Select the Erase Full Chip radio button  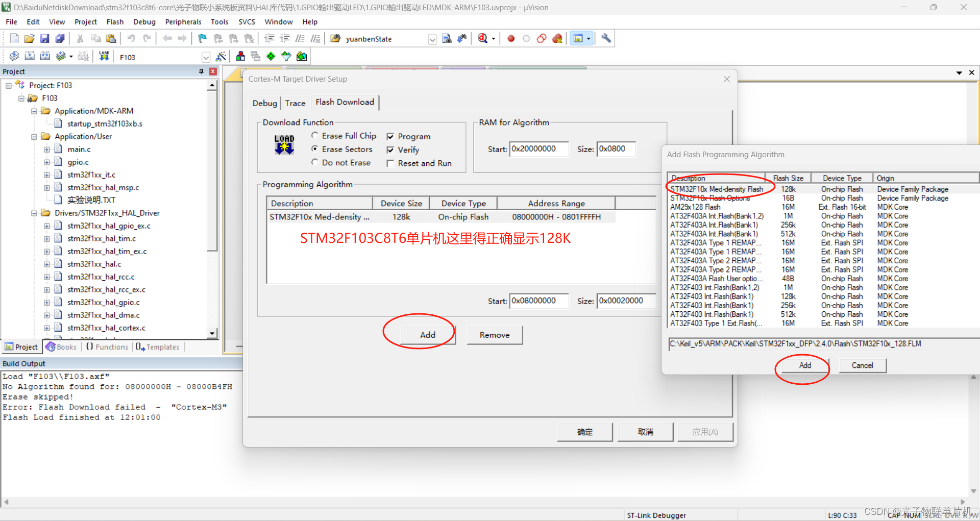315,135
